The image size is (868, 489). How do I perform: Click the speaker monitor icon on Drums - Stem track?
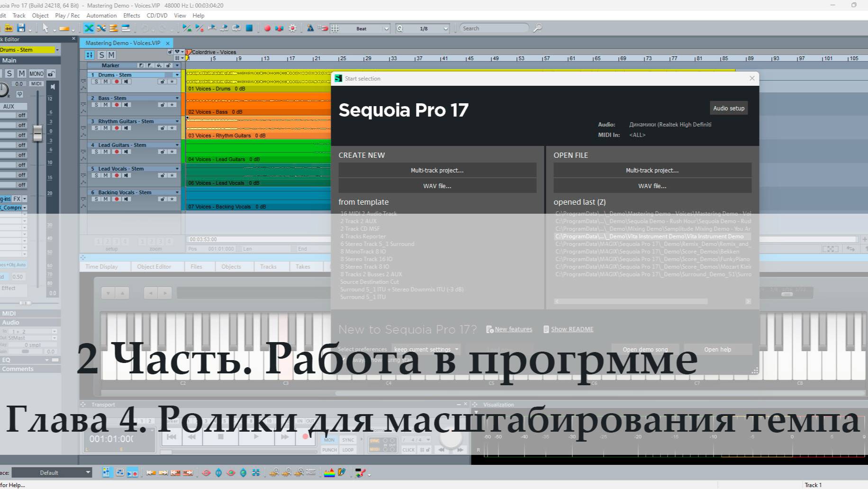pyautogui.click(x=126, y=81)
